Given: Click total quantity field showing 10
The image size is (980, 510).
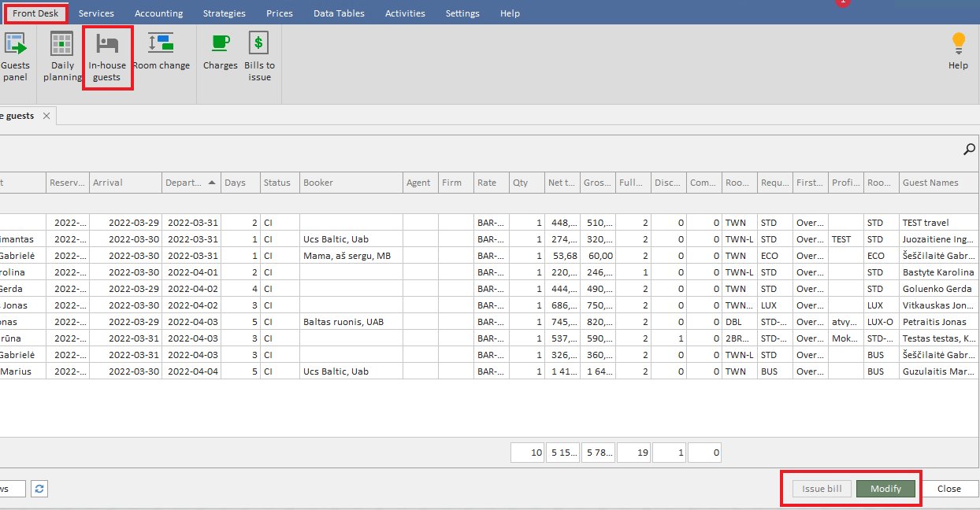Looking at the screenshot, I should (x=527, y=453).
